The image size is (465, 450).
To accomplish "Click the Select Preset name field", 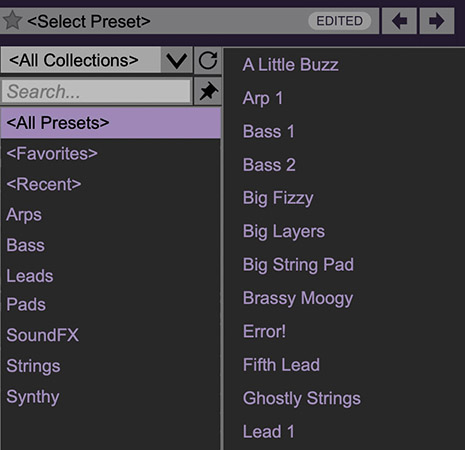I will (x=89, y=21).
